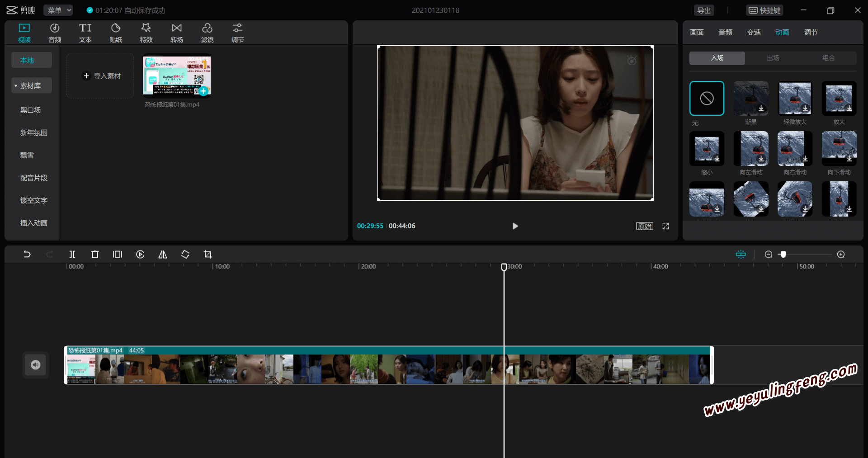This screenshot has width=868, height=458.
Task: Rotate the clip using the rotate icon
Action: [x=185, y=255]
